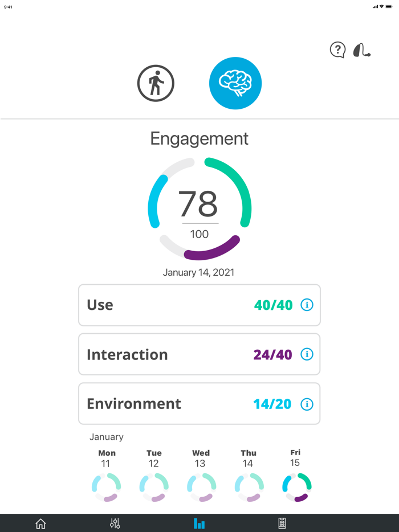
Task: Select the bar chart statistics icon
Action: [x=199, y=522]
